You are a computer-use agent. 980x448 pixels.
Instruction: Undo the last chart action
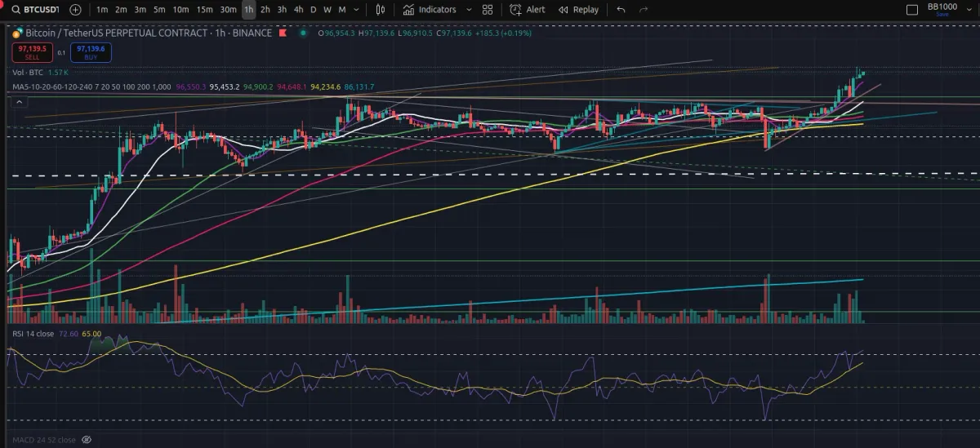point(621,10)
